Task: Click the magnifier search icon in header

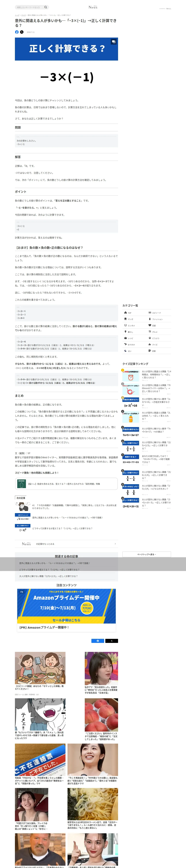Action: [46, 7]
